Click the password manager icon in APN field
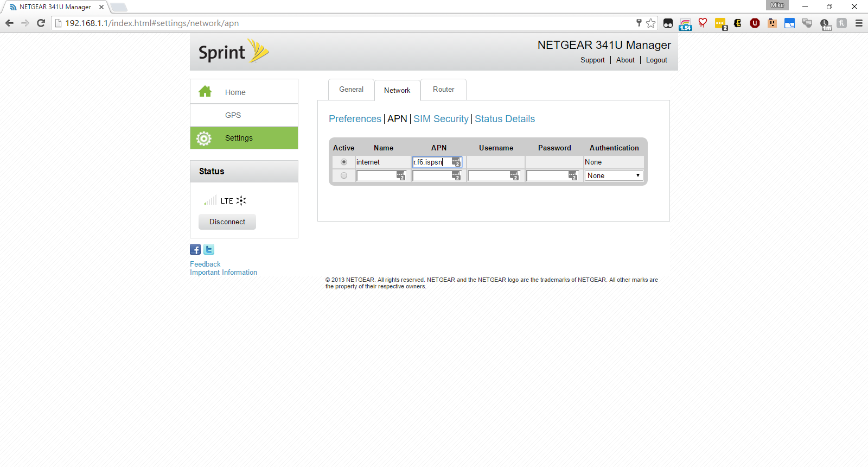 [456, 162]
